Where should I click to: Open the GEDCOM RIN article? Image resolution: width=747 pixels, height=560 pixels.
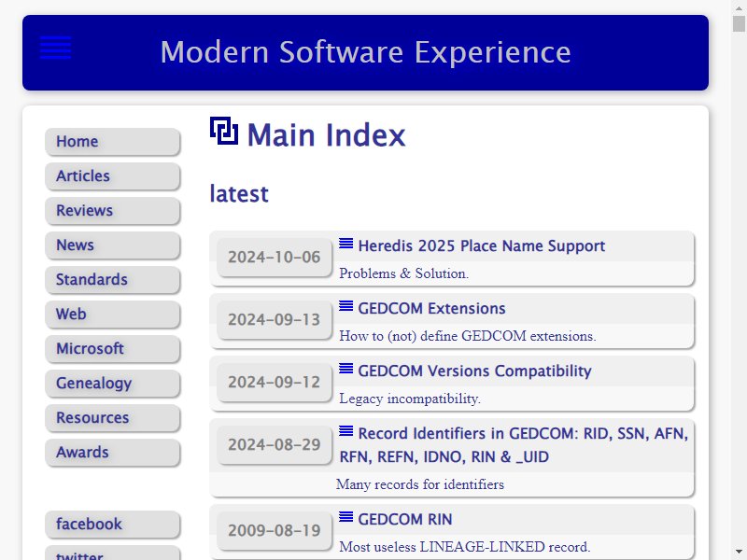coord(405,519)
